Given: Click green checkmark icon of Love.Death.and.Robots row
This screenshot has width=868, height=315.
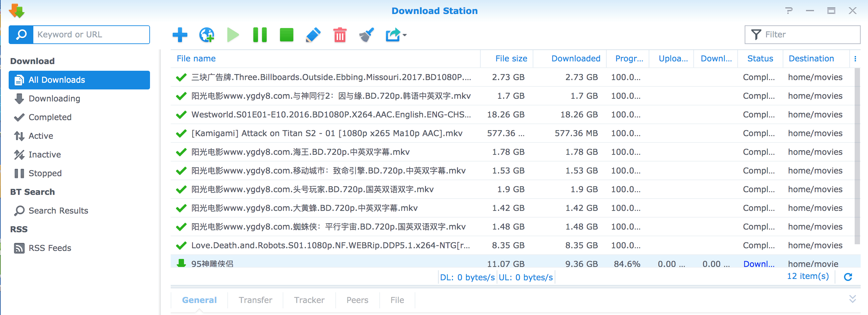Looking at the screenshot, I should click(181, 245).
